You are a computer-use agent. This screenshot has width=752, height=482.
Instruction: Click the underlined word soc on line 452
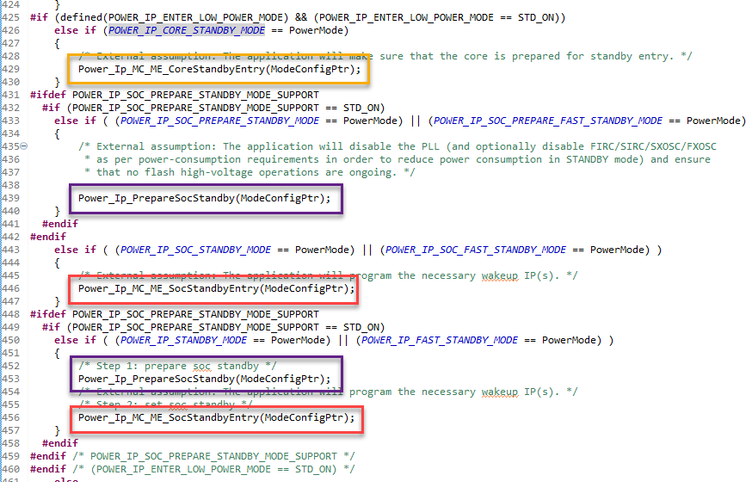(202, 366)
